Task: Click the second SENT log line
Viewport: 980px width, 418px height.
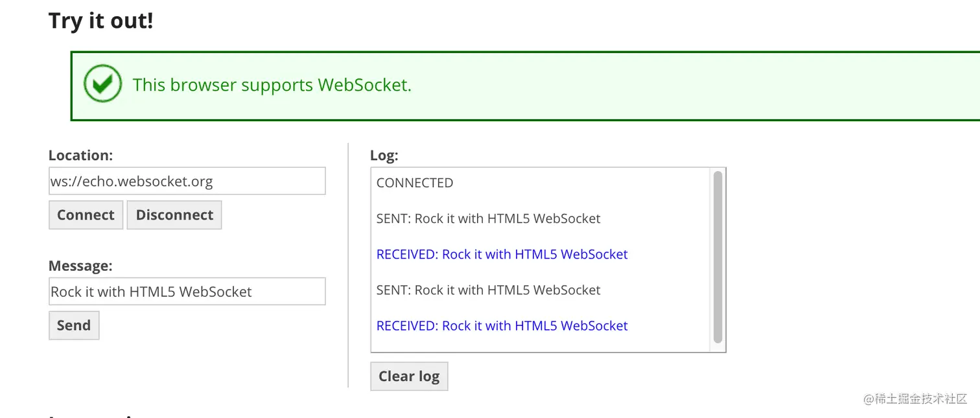Action: pyautogui.click(x=488, y=290)
